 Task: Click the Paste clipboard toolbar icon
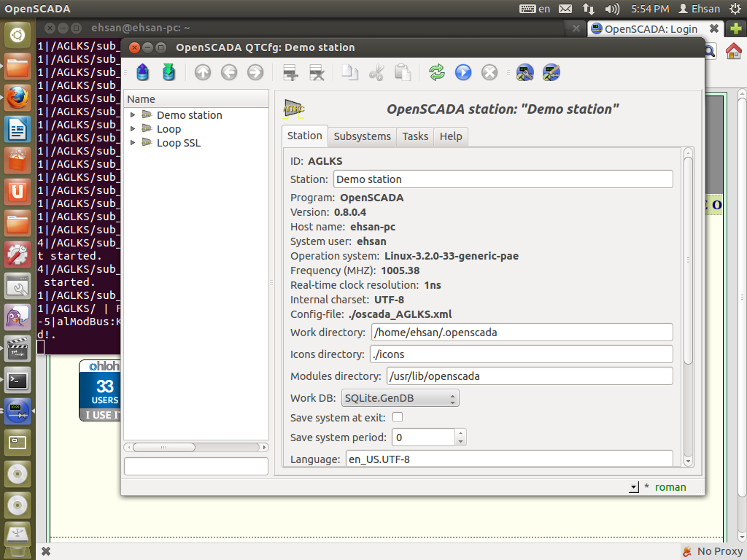pyautogui.click(x=402, y=72)
